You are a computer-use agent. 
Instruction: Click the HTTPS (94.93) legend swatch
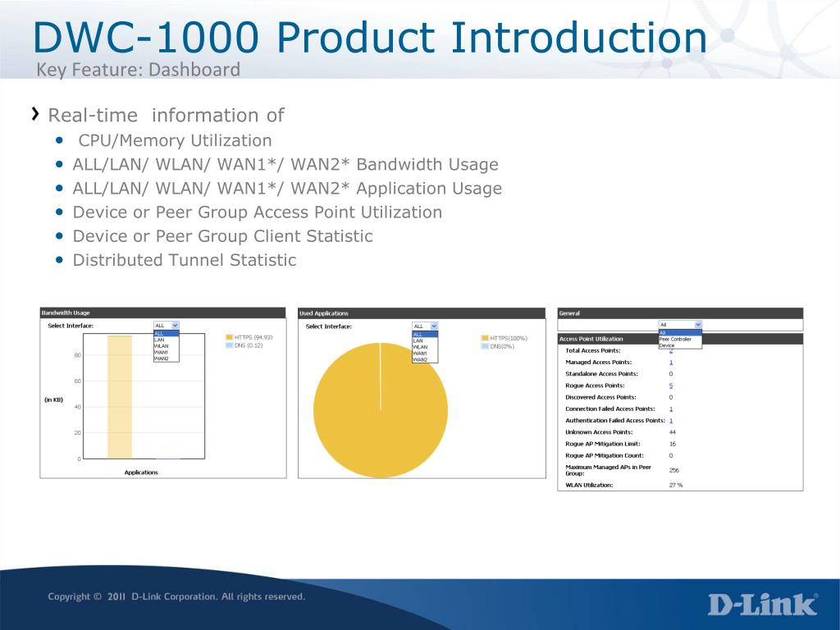[230, 337]
